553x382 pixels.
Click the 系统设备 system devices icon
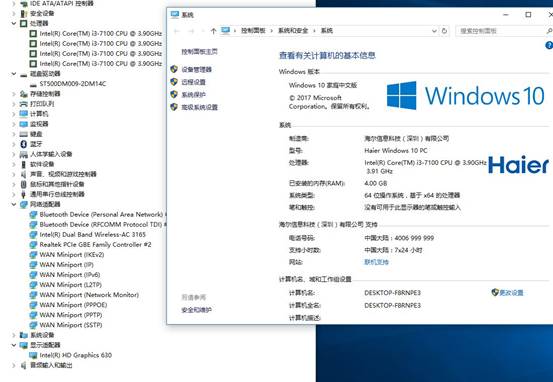point(24,335)
